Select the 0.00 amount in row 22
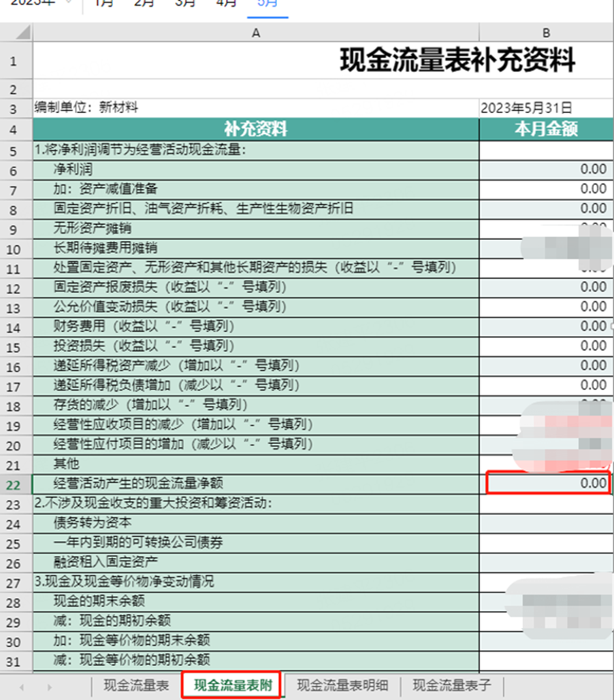 tap(549, 483)
